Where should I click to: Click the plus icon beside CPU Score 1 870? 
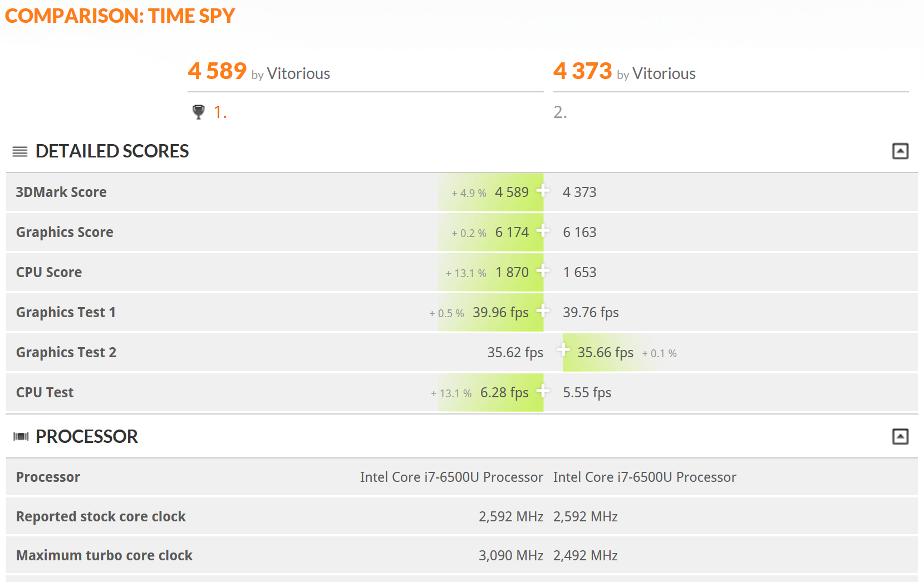(x=543, y=271)
